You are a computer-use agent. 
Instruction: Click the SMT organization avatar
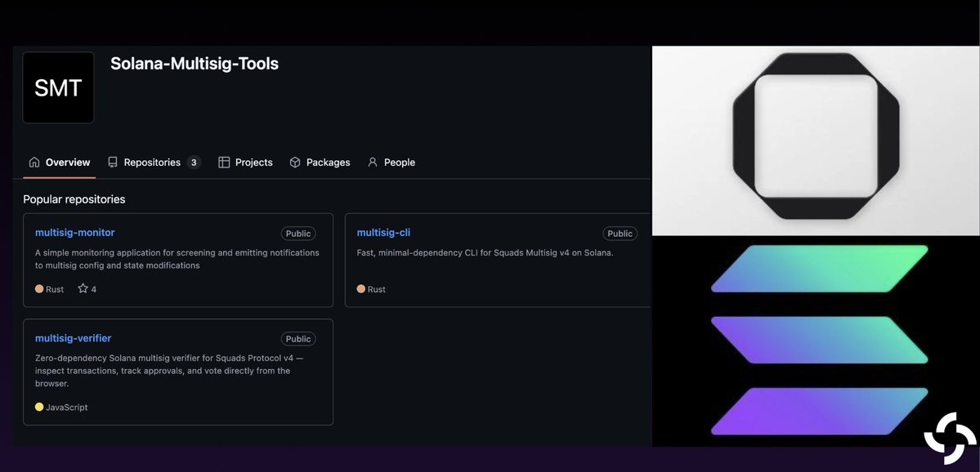[x=58, y=87]
